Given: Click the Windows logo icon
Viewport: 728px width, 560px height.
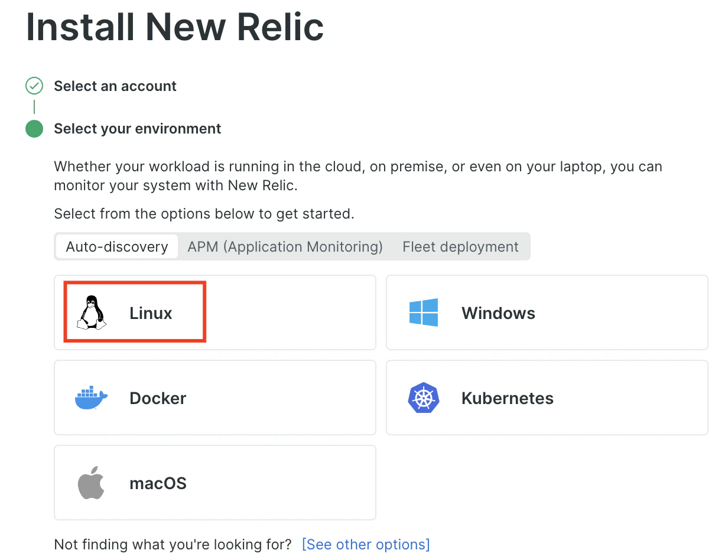Looking at the screenshot, I should click(424, 312).
